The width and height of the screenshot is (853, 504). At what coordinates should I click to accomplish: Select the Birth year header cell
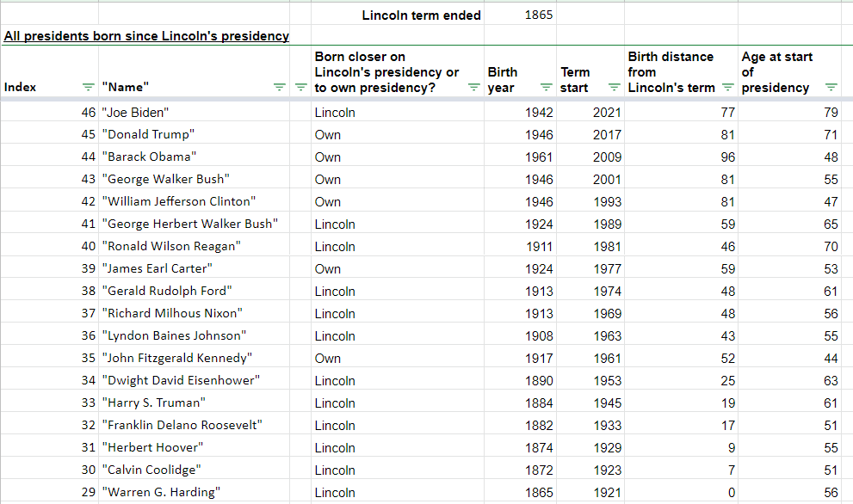(x=520, y=71)
